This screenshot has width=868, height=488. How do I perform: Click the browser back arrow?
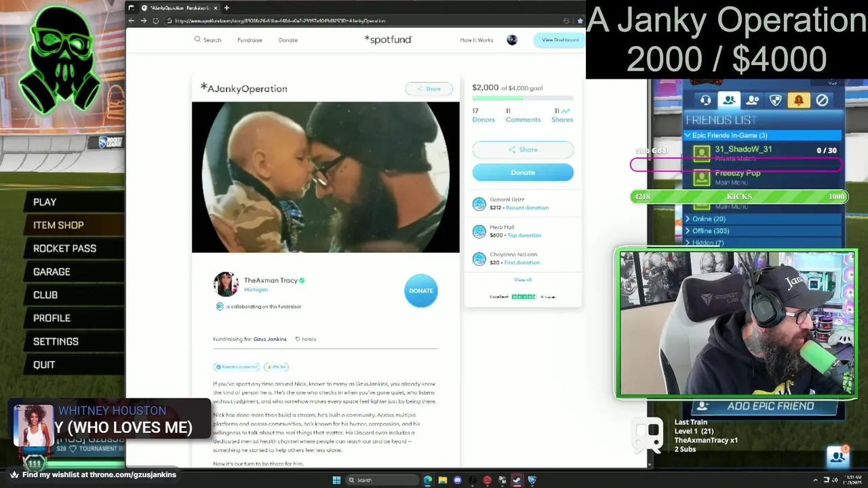click(x=132, y=20)
